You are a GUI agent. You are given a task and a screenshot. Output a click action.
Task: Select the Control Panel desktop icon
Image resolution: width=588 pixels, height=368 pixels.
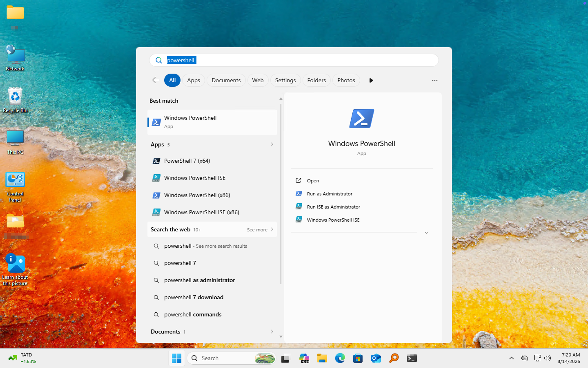pyautogui.click(x=15, y=187)
